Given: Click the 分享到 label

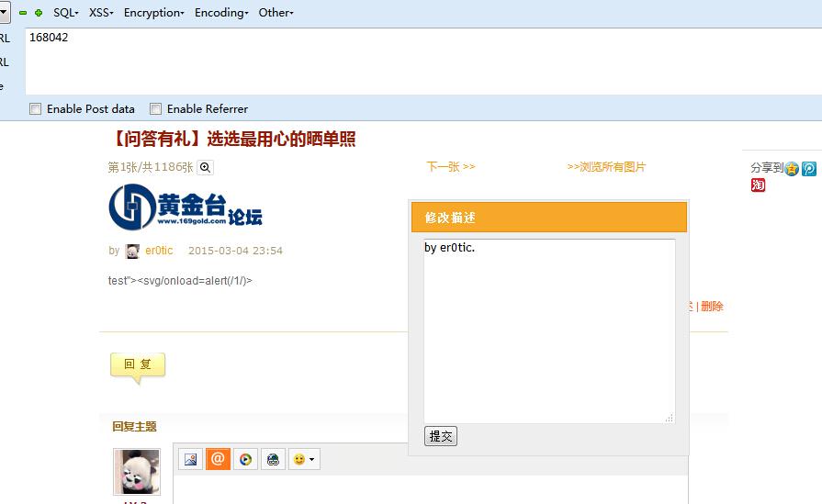Looking at the screenshot, I should (x=767, y=168).
